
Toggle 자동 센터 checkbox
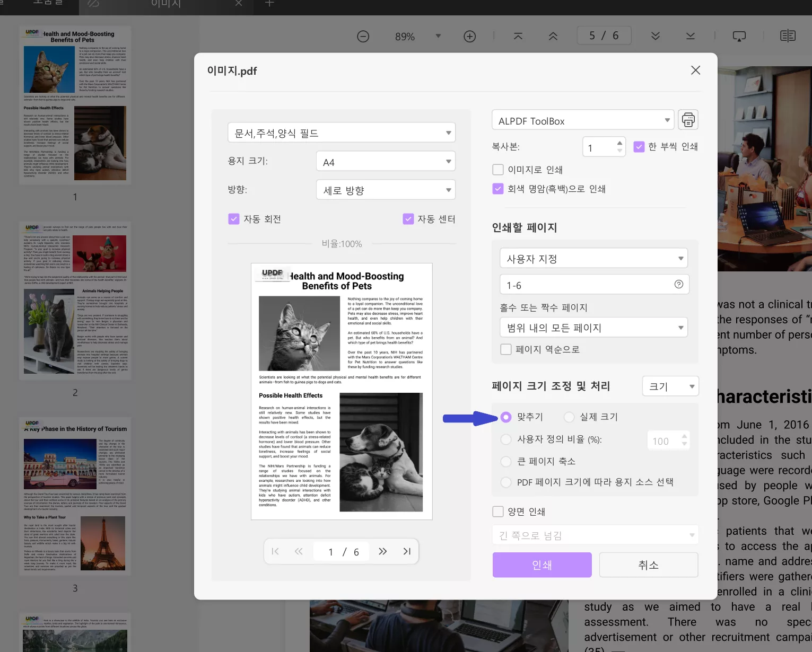408,219
